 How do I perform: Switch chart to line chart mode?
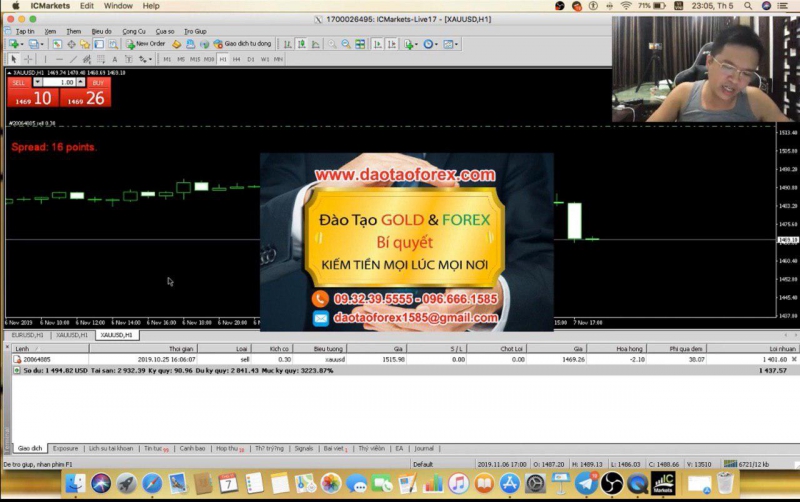[315, 44]
